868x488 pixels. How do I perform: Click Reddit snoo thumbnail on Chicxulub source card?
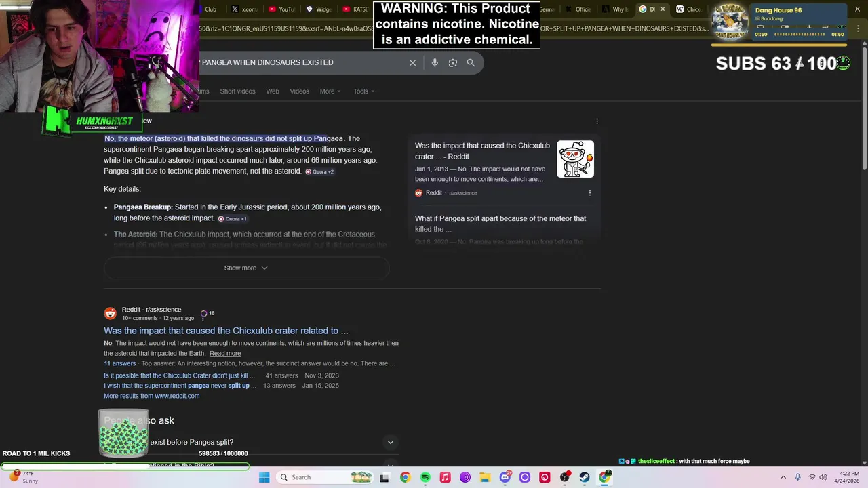[575, 159]
